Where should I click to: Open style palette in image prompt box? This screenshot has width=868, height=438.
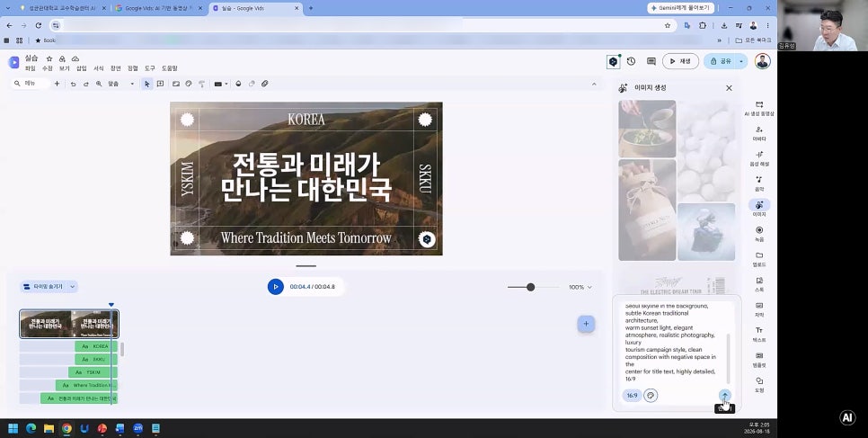tap(651, 396)
